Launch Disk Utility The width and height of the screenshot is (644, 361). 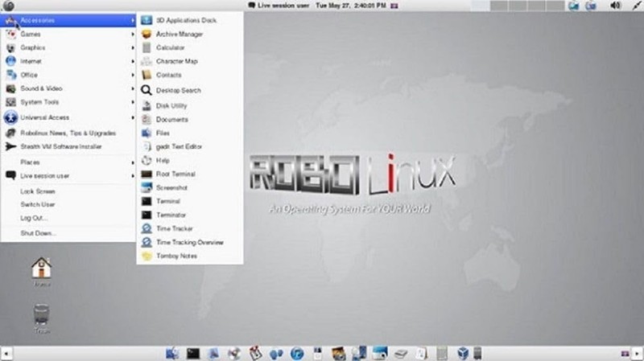(x=190, y=106)
